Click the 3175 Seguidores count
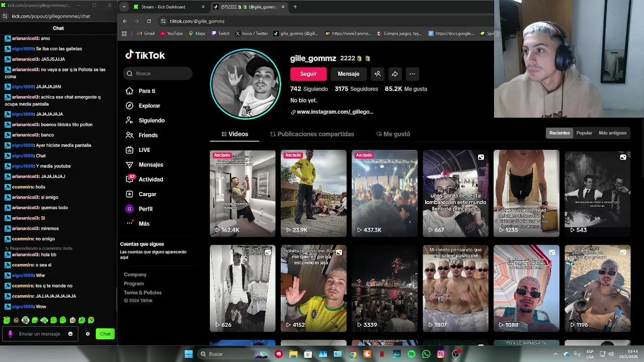The image size is (644, 362). click(x=356, y=89)
